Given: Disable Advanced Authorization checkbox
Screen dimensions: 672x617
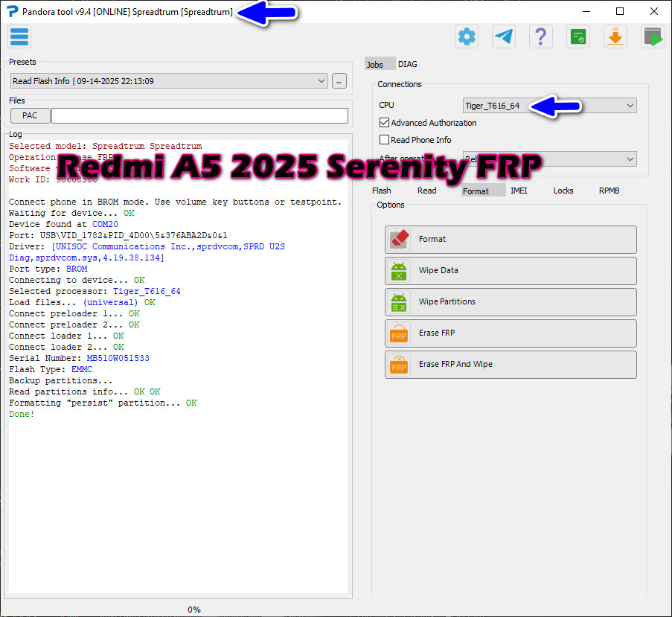Looking at the screenshot, I should pyautogui.click(x=385, y=123).
